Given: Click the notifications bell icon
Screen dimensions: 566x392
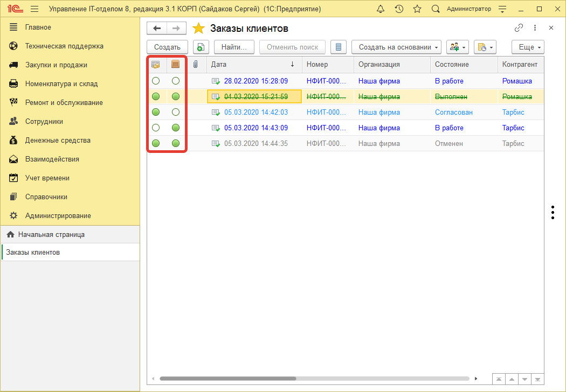Looking at the screenshot, I should (x=381, y=9).
